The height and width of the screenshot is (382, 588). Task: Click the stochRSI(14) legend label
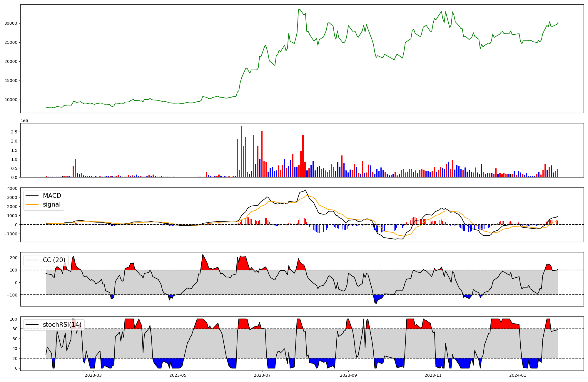pos(62,325)
